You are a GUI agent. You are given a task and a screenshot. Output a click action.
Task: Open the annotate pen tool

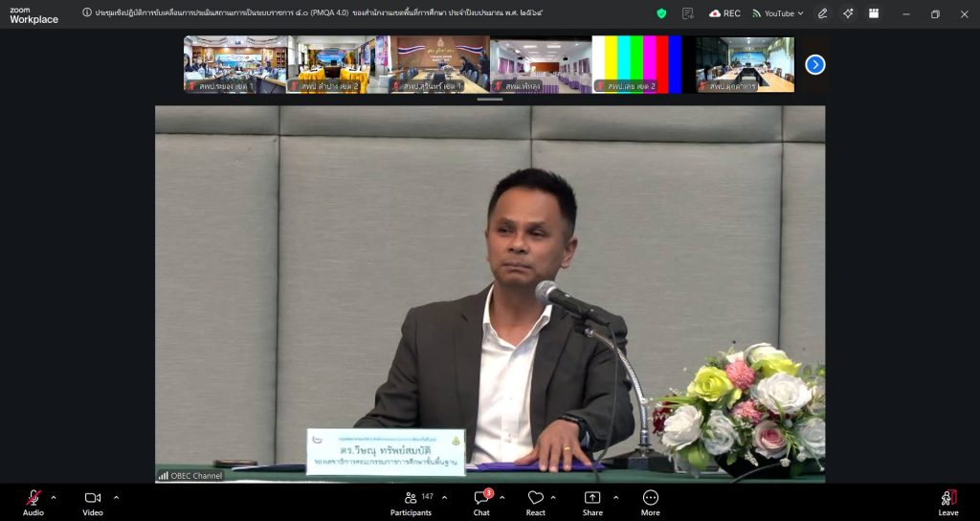822,13
